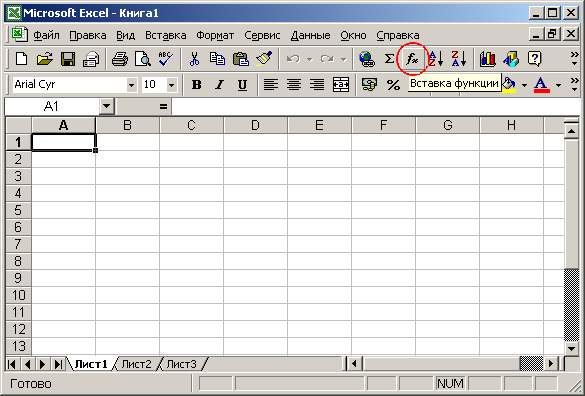Open the Файл menu
Screen dimensions: 585x396
click(x=46, y=35)
